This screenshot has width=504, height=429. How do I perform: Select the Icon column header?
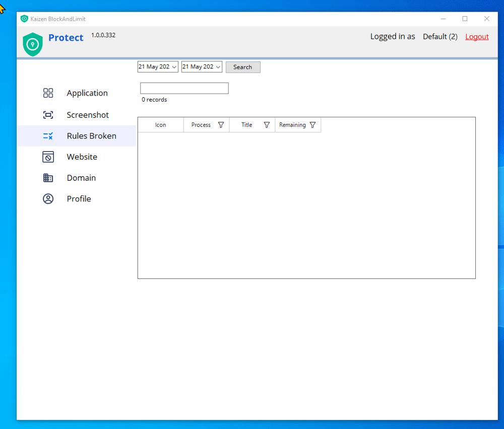click(x=160, y=125)
